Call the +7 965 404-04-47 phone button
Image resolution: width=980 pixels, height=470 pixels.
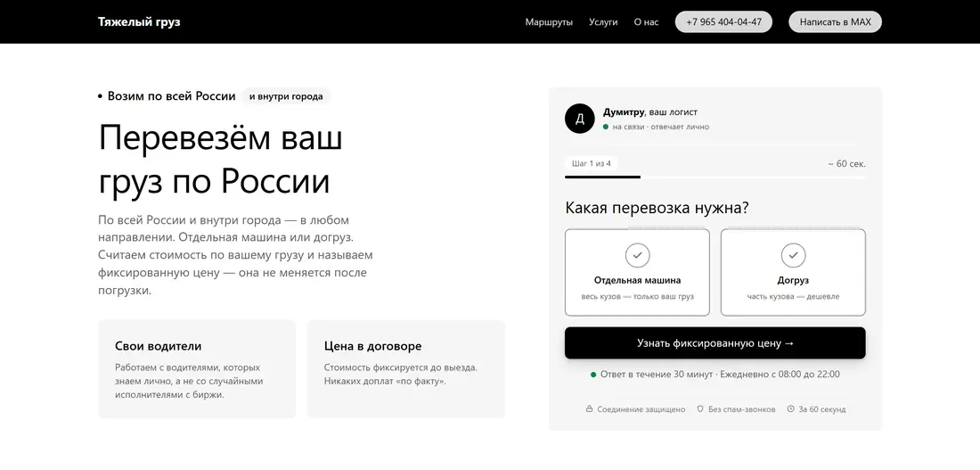tap(723, 22)
